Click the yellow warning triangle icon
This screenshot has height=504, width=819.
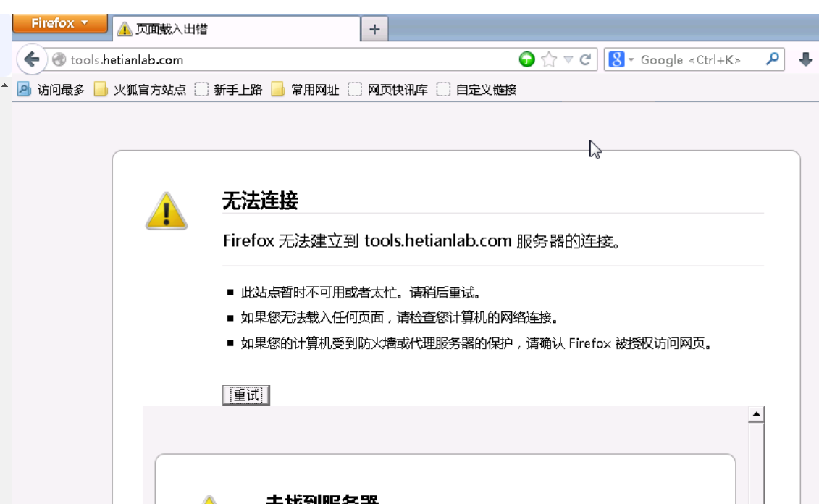point(166,211)
